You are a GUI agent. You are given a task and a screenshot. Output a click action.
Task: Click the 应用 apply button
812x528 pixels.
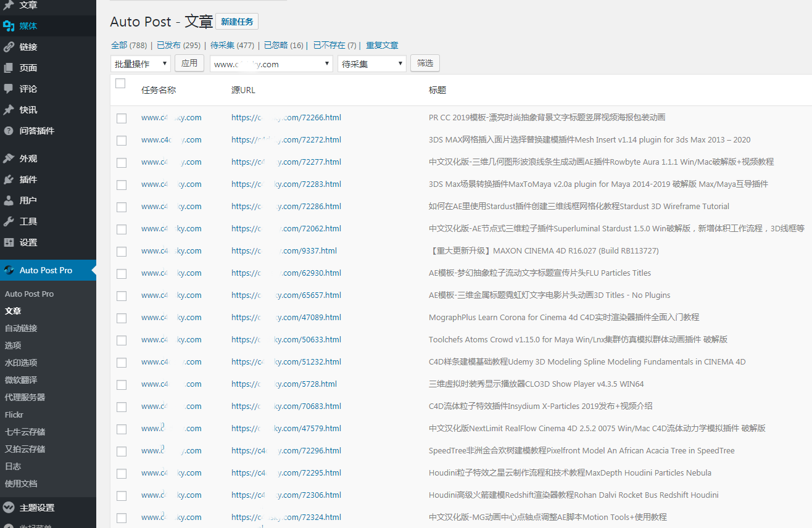tap(189, 63)
